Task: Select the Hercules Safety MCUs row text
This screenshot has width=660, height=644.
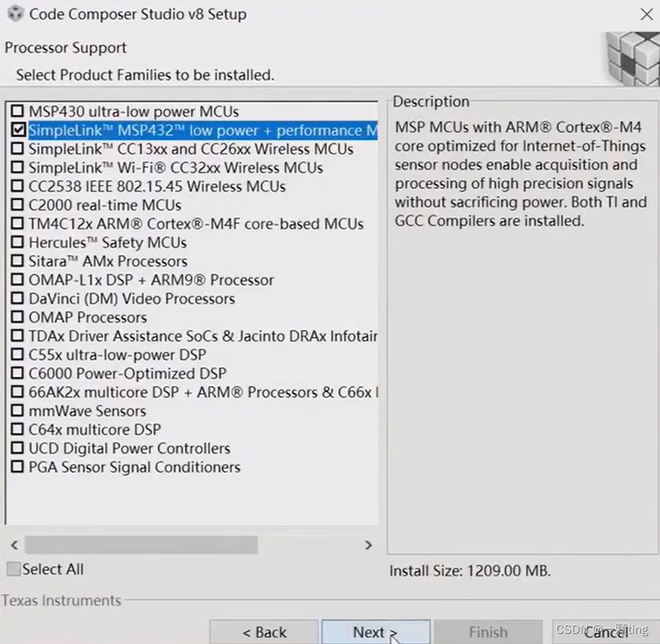Action: coord(108,242)
